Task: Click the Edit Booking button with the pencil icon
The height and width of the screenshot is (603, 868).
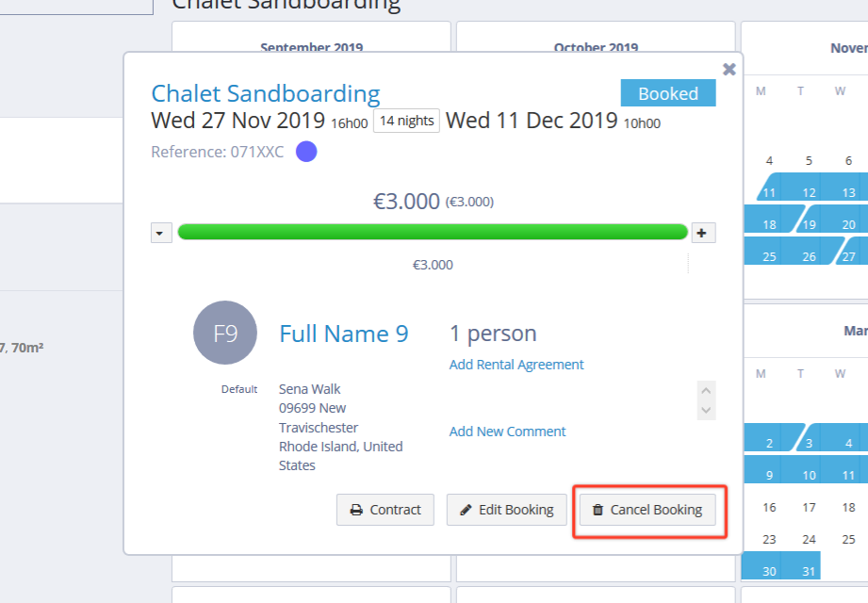Action: pyautogui.click(x=506, y=510)
